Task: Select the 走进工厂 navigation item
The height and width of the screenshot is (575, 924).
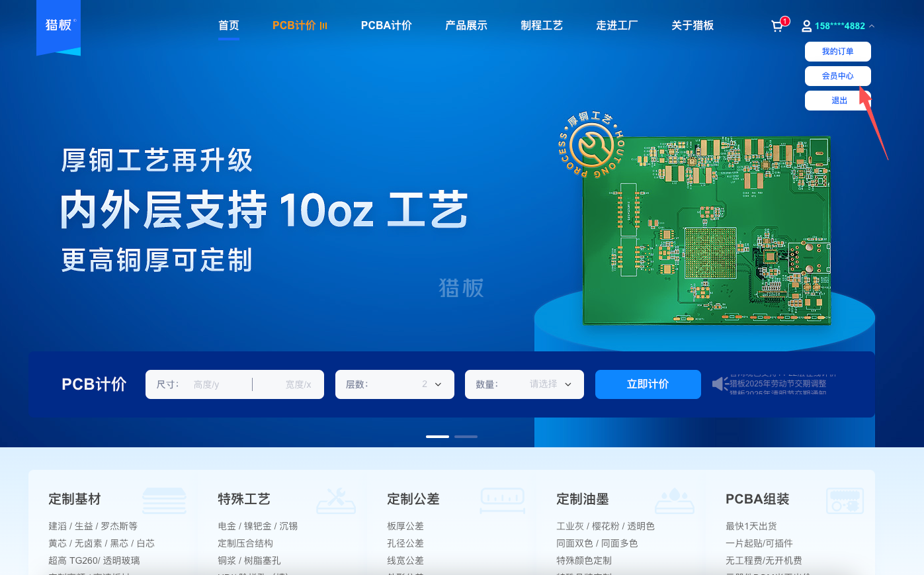Action: pos(616,25)
